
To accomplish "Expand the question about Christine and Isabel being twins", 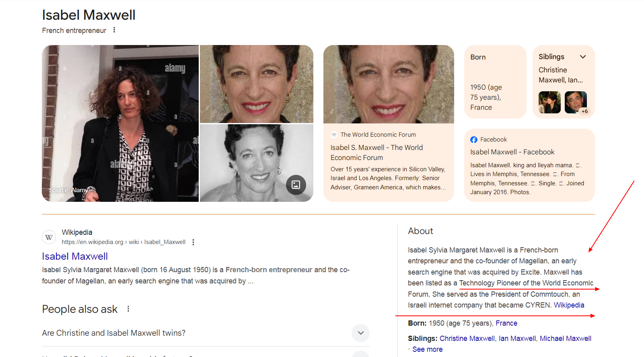I will [206, 333].
